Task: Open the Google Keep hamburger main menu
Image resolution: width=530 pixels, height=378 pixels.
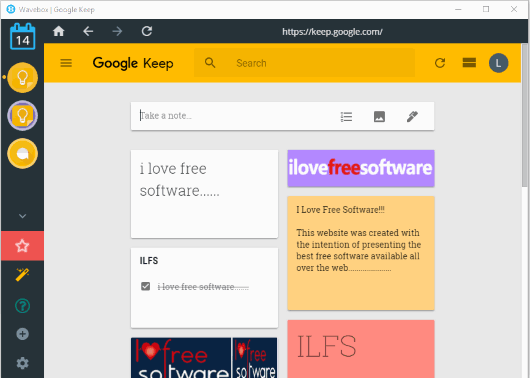Action: click(x=66, y=63)
